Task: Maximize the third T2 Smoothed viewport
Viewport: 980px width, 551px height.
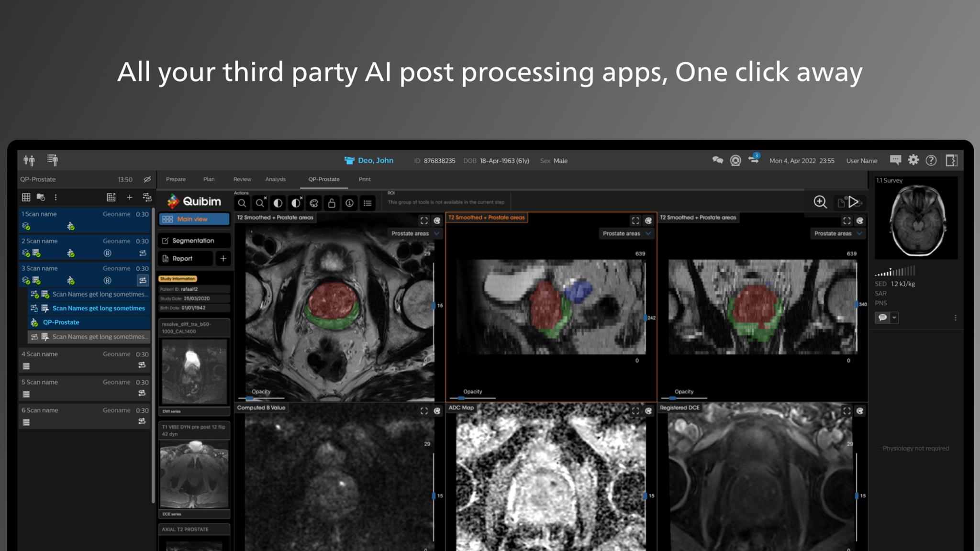Action: (x=847, y=220)
